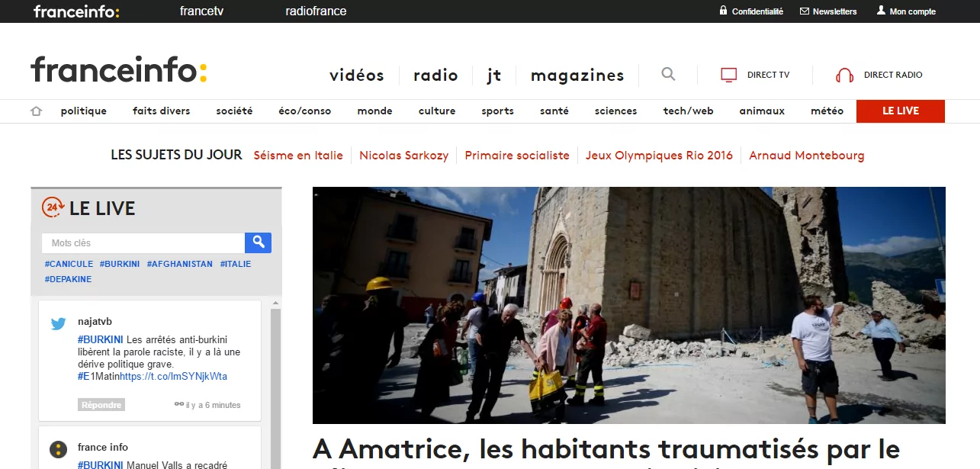Click the blue search button in Le Live

[x=258, y=243]
